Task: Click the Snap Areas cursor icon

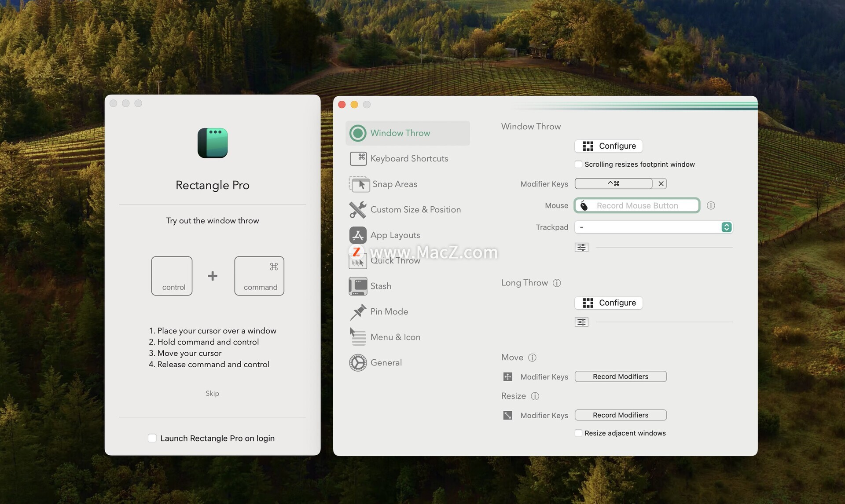Action: pos(359,184)
